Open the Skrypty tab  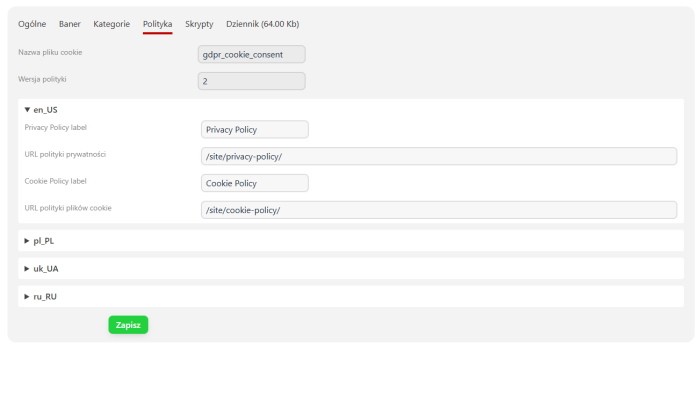tap(199, 23)
